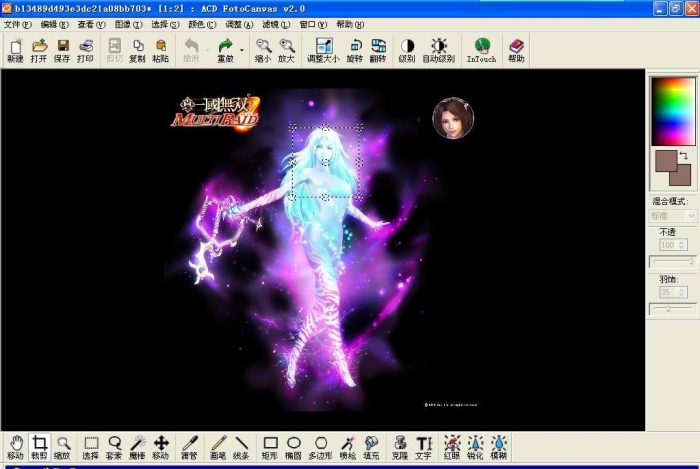Click the background brown color swatch
The image size is (700, 469).
coord(684,177)
